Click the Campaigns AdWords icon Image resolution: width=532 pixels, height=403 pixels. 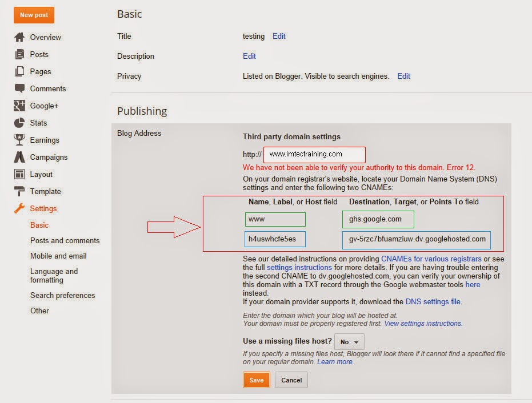click(x=19, y=157)
